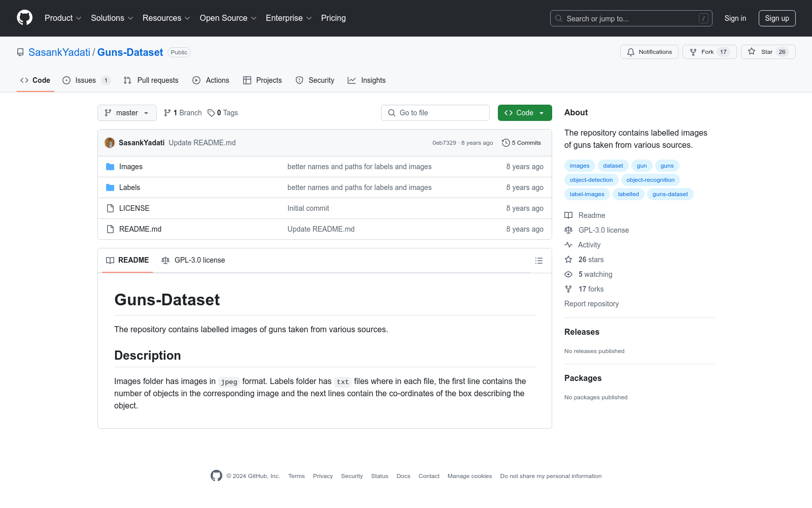Click the GitHub logo in header
Image resolution: width=812 pixels, height=508 pixels.
24,18
